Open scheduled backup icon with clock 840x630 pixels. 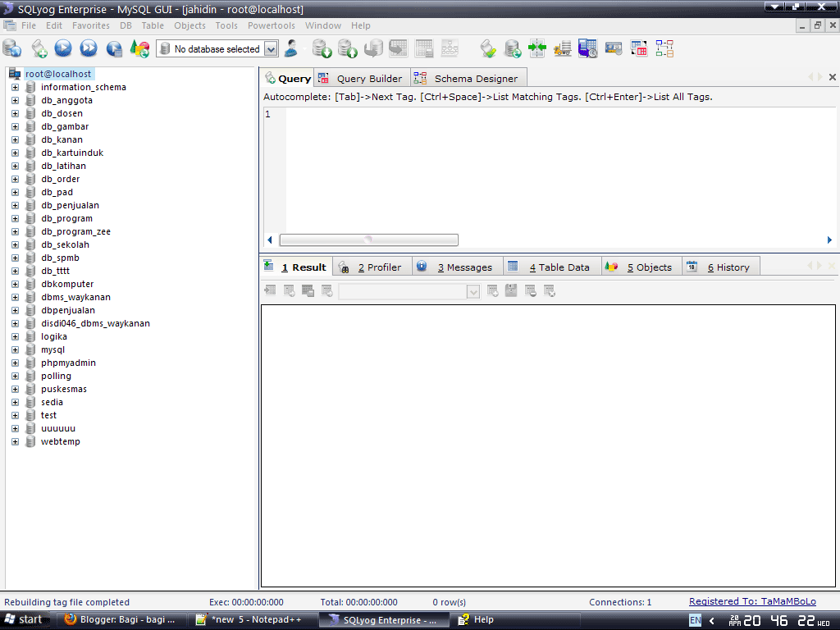[587, 48]
